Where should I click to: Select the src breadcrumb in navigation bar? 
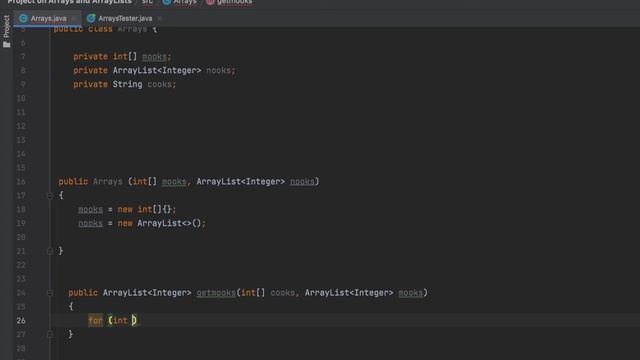pos(147,2)
